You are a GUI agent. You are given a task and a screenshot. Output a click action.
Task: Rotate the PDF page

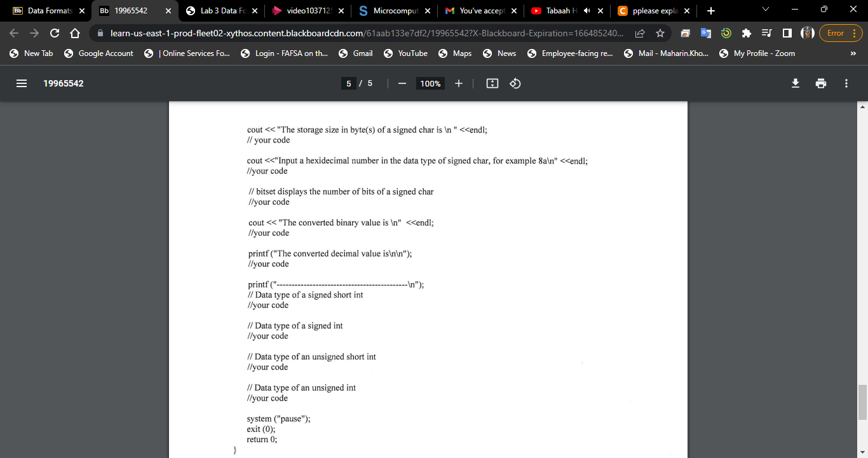tap(515, 83)
